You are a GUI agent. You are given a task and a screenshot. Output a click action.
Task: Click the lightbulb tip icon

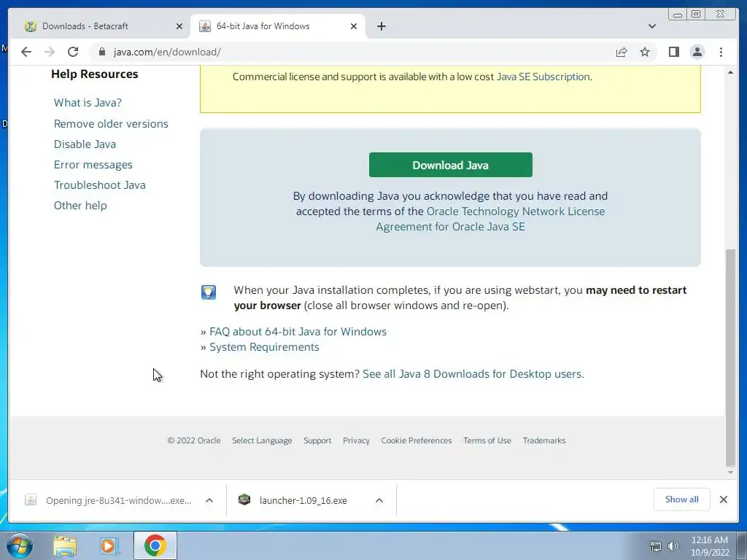click(209, 292)
